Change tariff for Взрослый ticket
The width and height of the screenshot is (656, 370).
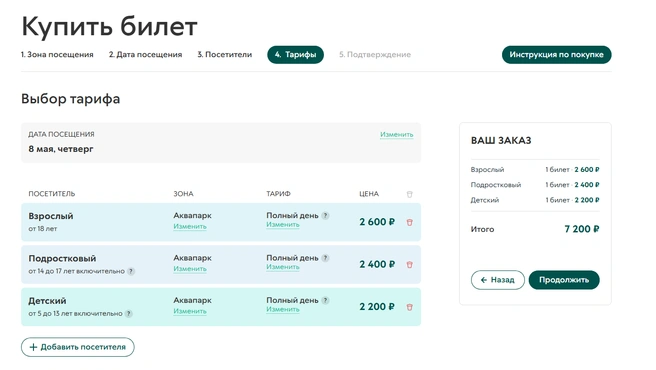(283, 225)
